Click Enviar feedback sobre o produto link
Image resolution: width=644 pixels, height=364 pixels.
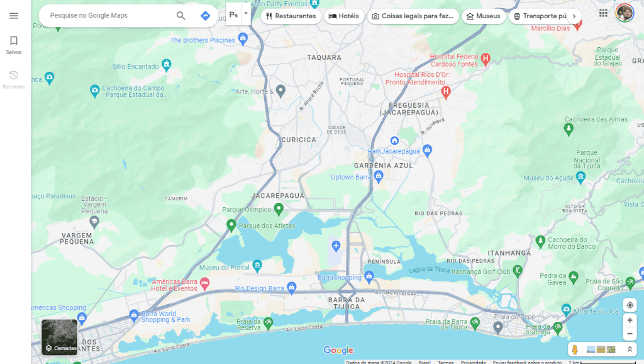528,362
